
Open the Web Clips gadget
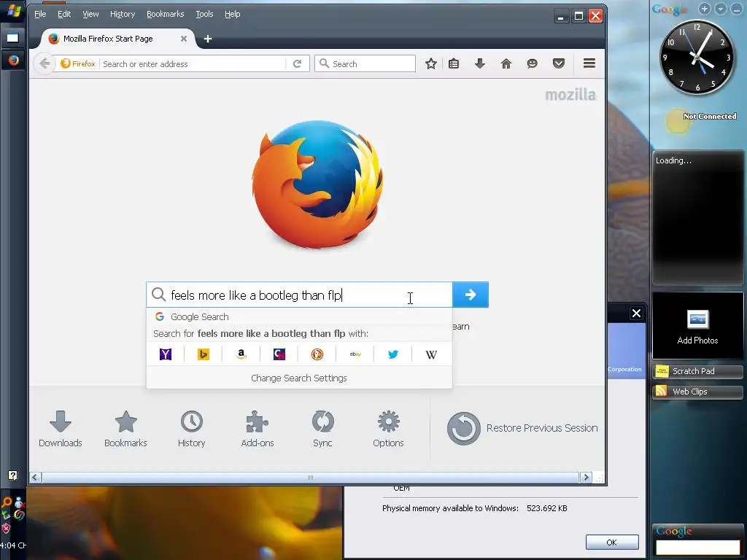click(697, 392)
